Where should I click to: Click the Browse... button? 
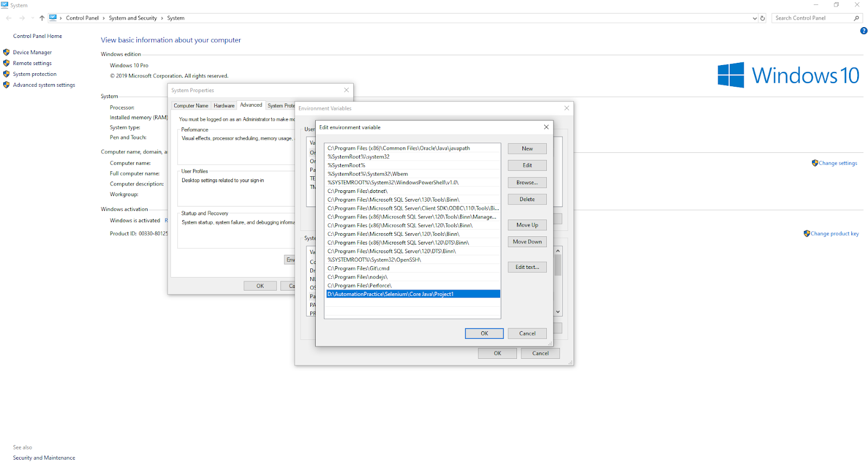(527, 183)
